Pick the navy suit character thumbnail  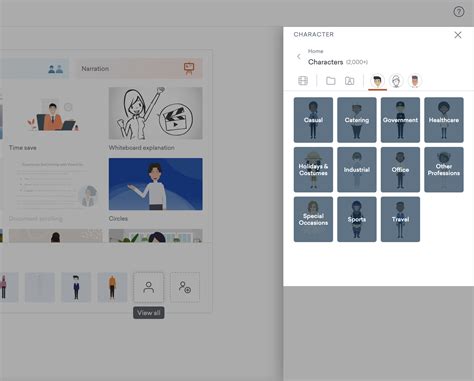(x=76, y=287)
